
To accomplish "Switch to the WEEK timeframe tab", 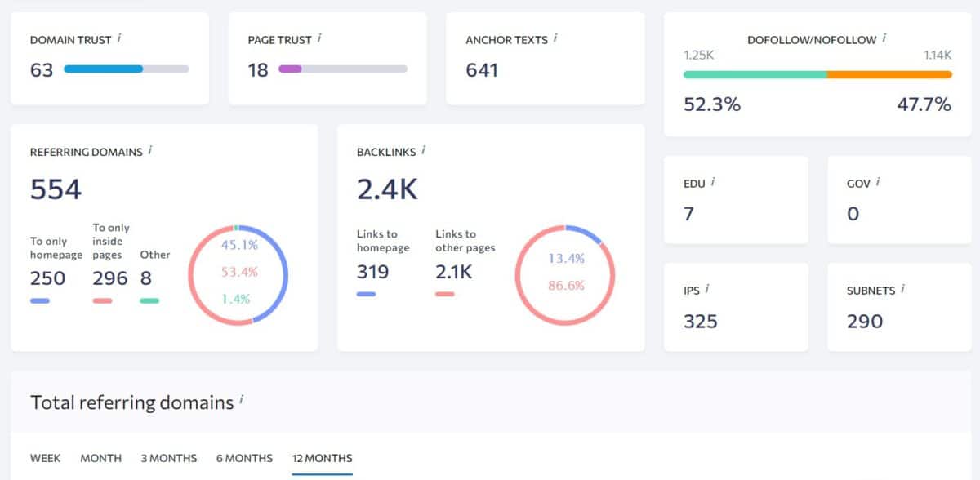I will pos(46,458).
